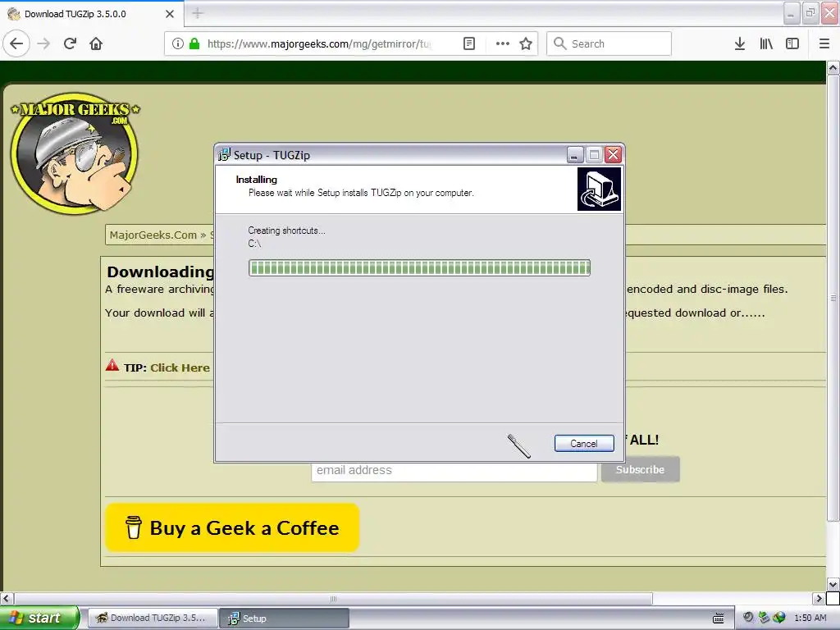Click the horizontal scrollbar thumb
Viewport: 840px width, 630px height.
[x=333, y=598]
